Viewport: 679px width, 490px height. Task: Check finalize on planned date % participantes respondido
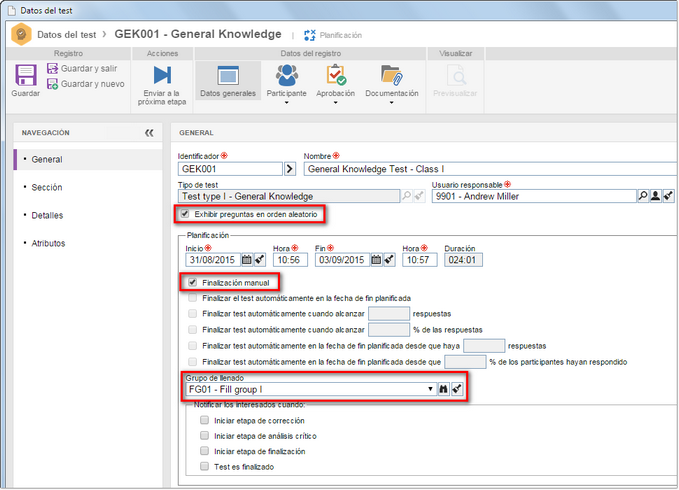193,361
